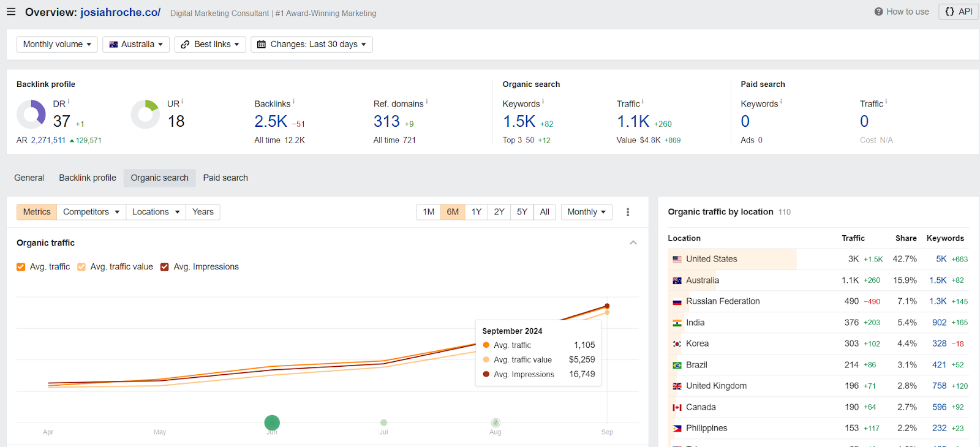Screen dimensions: 980x447
Task: Disable the Avg. Impressions checkbox
Action: 164,267
